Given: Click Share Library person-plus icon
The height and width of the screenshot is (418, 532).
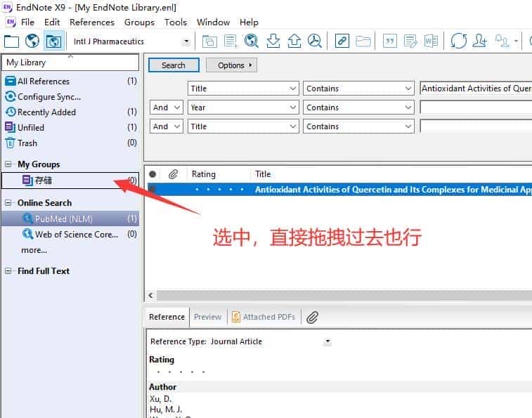Looking at the screenshot, I should 480,41.
